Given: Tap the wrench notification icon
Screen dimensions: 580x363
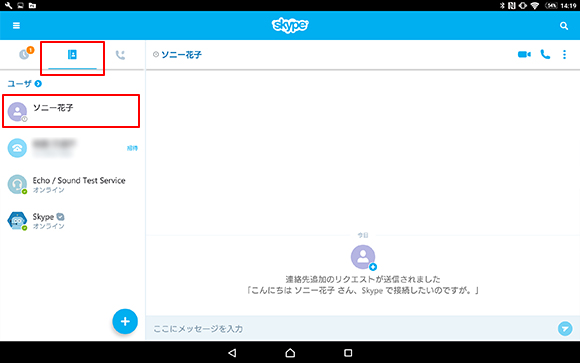Looking at the screenshot, I should [x=8, y=6].
